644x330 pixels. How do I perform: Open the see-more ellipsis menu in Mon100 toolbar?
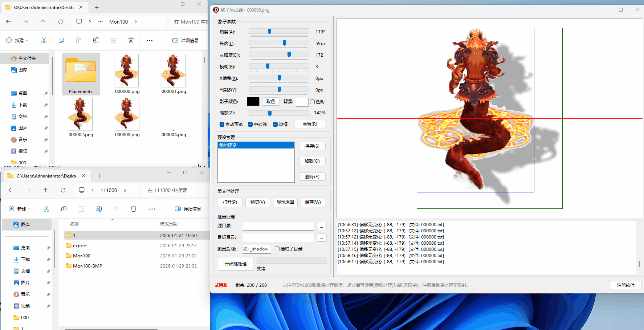150,40
